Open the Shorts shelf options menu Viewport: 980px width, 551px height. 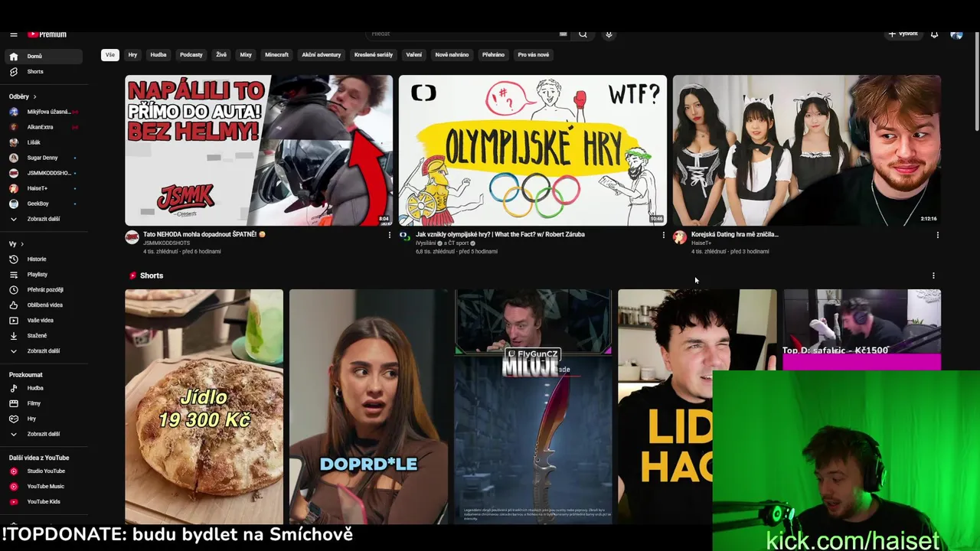point(933,275)
